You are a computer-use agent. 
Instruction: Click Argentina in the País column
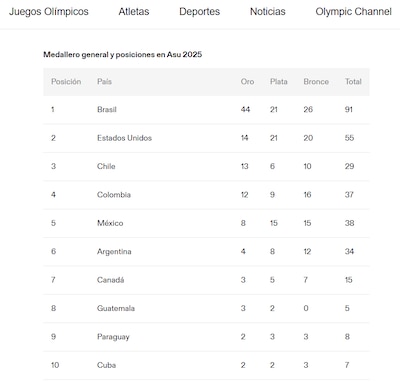[x=114, y=251]
